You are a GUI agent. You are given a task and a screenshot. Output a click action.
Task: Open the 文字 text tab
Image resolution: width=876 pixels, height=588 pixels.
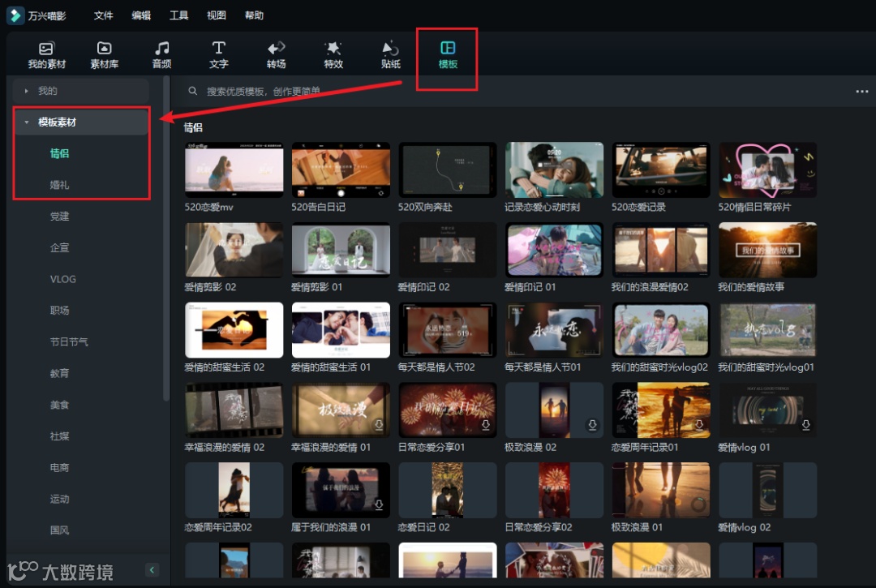[218, 54]
